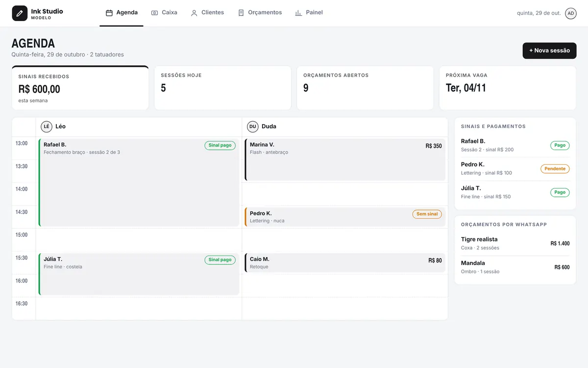This screenshot has height=368, width=588.
Task: Click Sinal pago badge on Júlia T. session
Action: click(220, 260)
